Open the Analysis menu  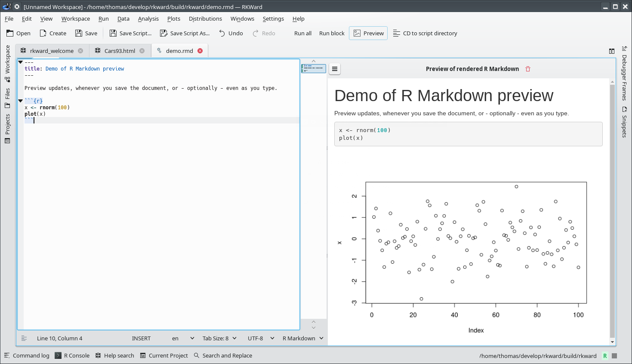click(x=148, y=19)
